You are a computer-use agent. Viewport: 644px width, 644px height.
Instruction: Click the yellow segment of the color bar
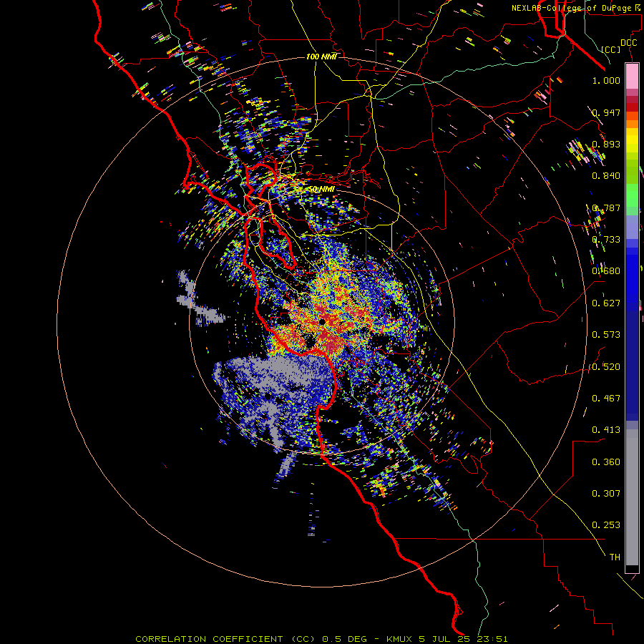pos(632,141)
